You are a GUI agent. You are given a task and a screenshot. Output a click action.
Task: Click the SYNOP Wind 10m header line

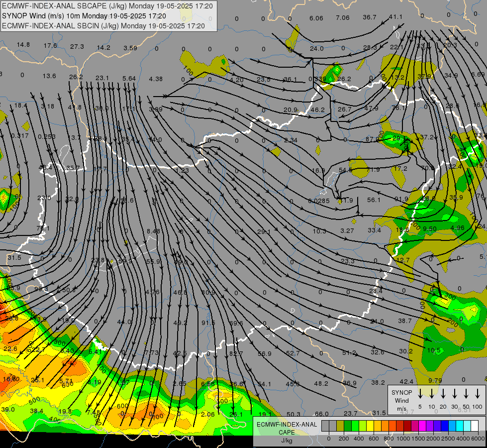84,16
